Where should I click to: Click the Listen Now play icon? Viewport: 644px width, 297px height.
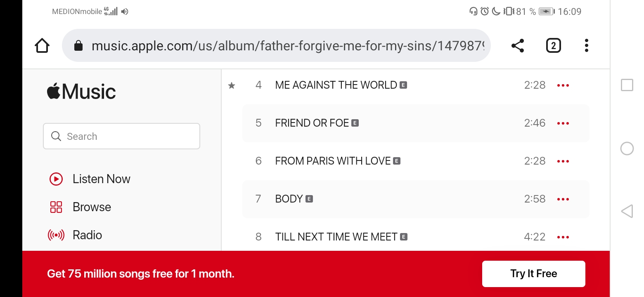[56, 179]
